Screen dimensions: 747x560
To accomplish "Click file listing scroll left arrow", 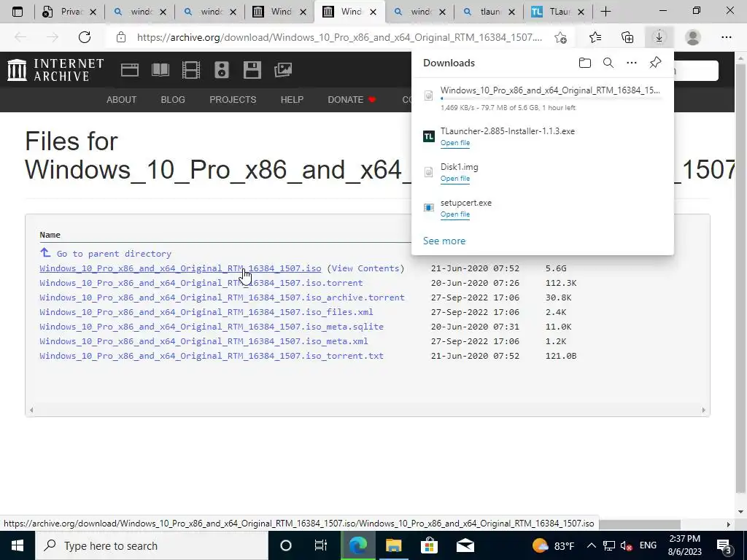I will (31, 410).
